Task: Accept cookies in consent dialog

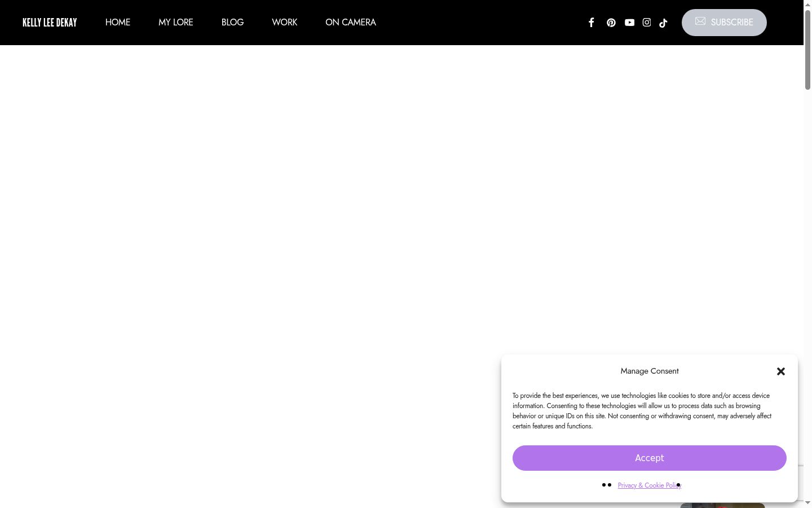Action: pyautogui.click(x=650, y=458)
